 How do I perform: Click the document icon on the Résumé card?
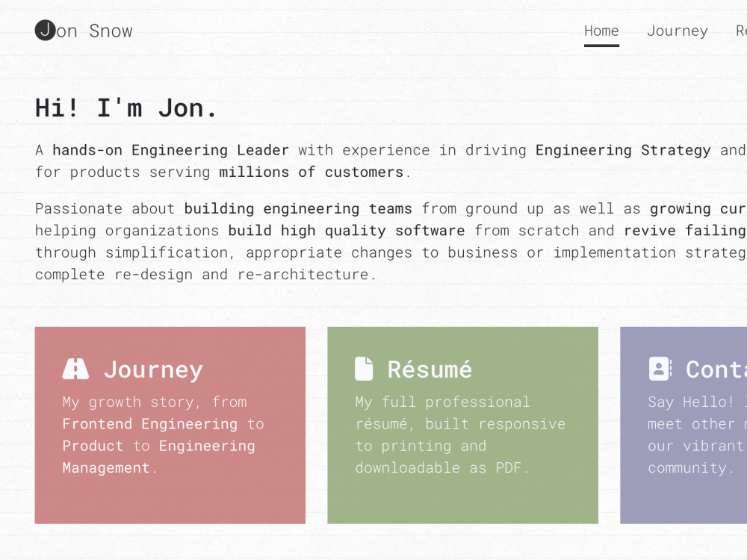coord(364,369)
